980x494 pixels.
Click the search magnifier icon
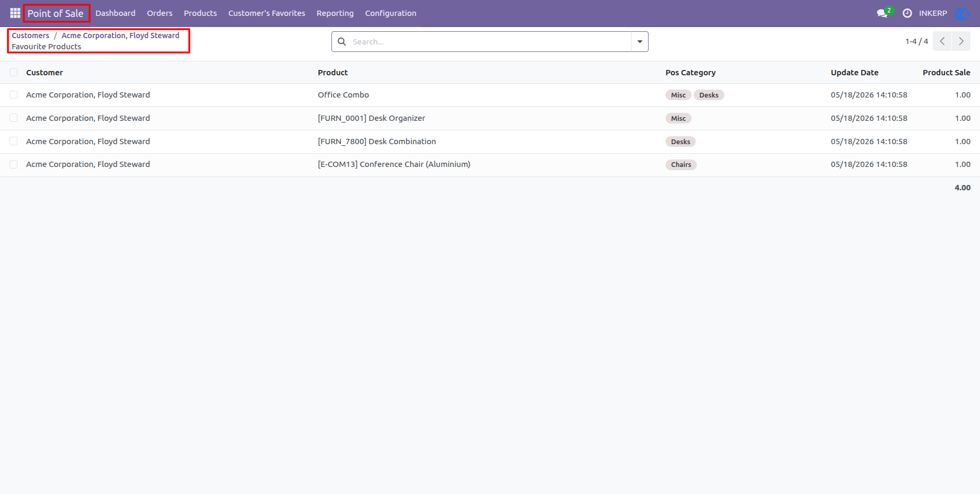pos(342,41)
